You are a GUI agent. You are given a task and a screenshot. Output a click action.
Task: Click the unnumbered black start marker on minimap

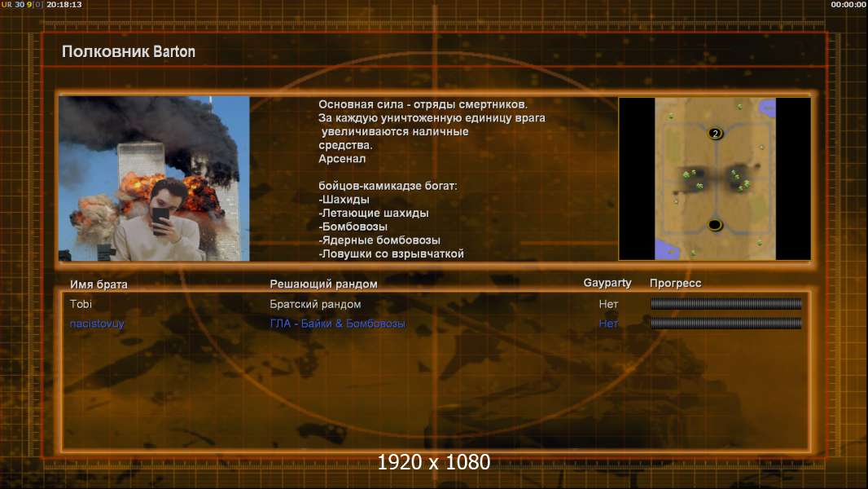point(715,225)
